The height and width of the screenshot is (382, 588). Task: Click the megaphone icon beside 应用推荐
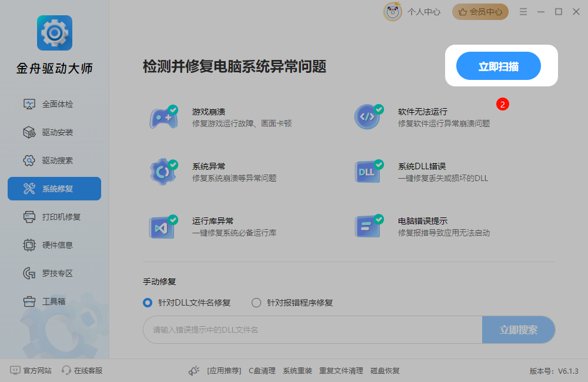[194, 371]
